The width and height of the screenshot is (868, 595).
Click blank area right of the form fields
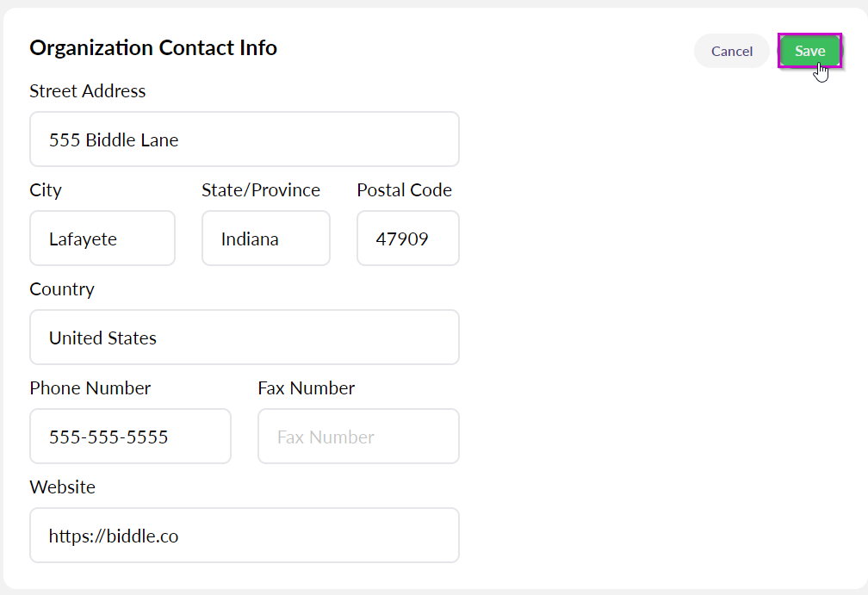coord(659,332)
